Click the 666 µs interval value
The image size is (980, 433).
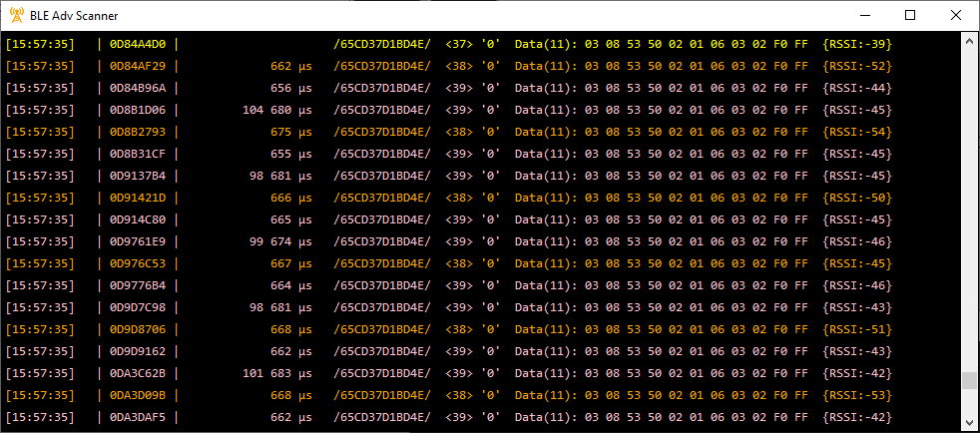(291, 199)
